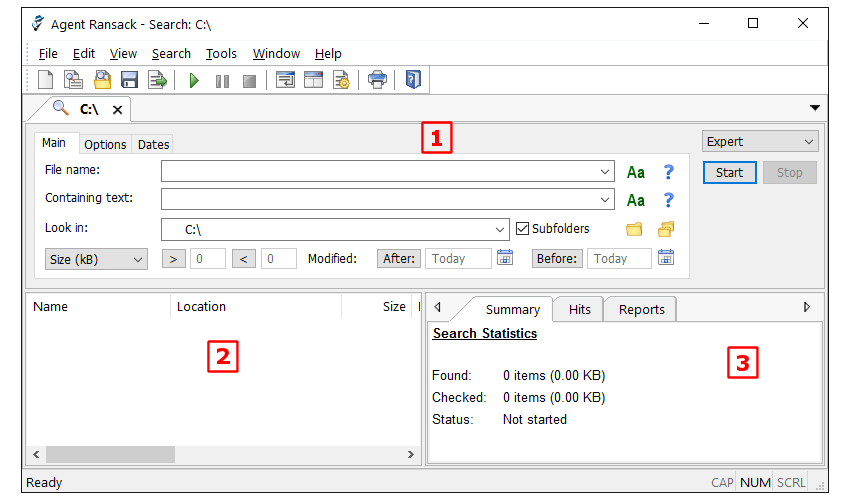This screenshot has width=850, height=500.
Task: Open the Edit menu
Action: coord(83,54)
